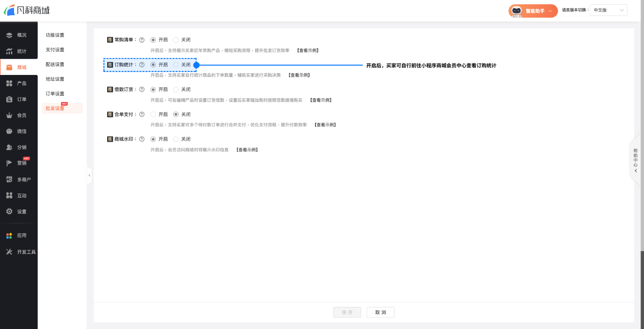The width and height of the screenshot is (644, 329).
Task: Click help icon next to 常购清单
Action: tap(142, 40)
